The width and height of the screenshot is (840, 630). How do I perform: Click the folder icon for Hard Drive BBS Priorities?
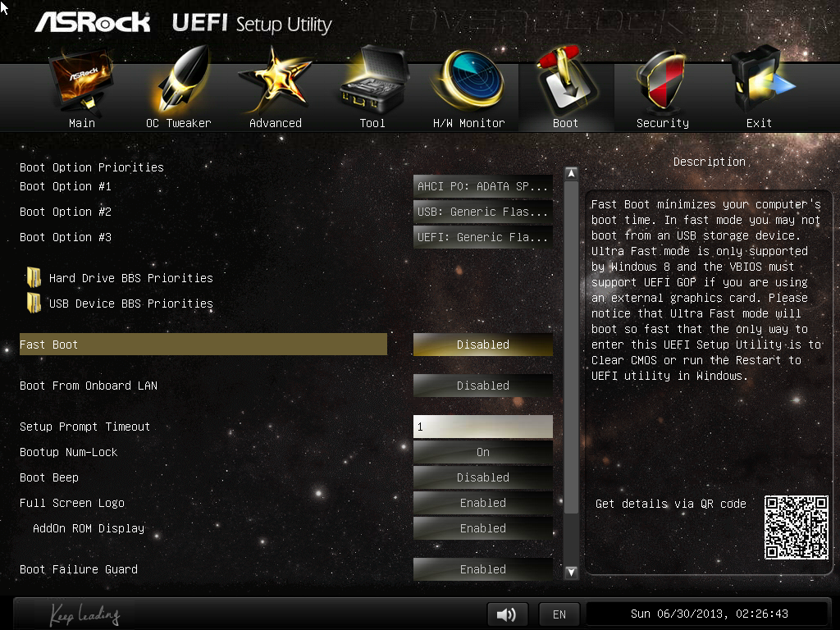(34, 277)
